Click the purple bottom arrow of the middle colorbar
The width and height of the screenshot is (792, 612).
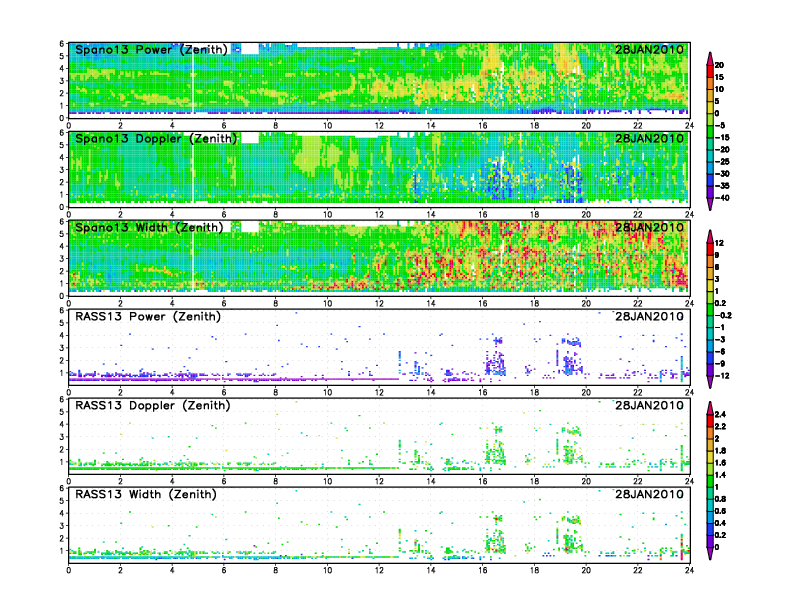(710, 382)
